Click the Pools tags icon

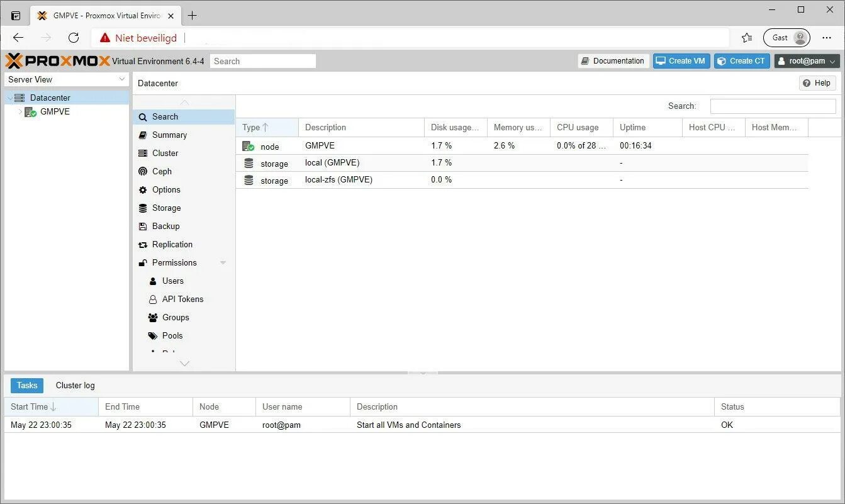(x=153, y=336)
